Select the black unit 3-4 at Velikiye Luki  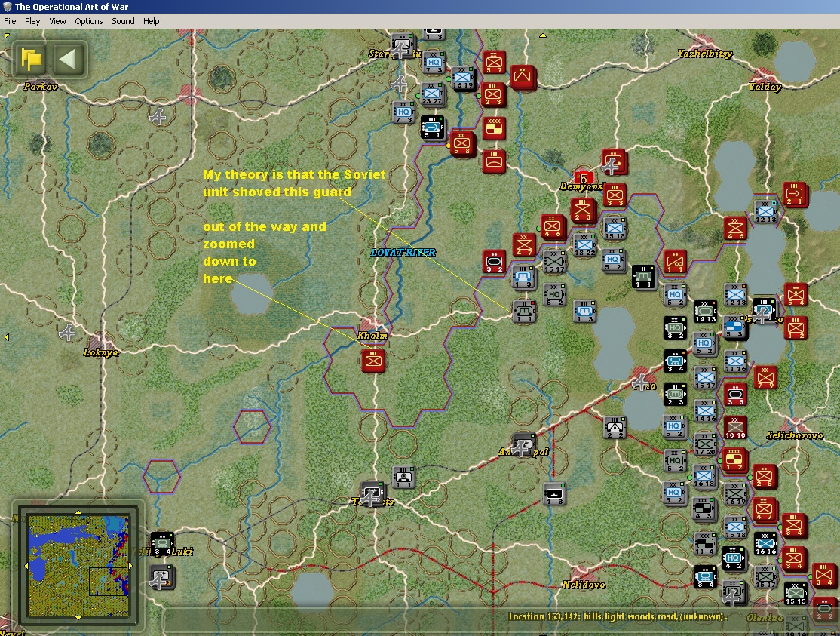(x=162, y=543)
